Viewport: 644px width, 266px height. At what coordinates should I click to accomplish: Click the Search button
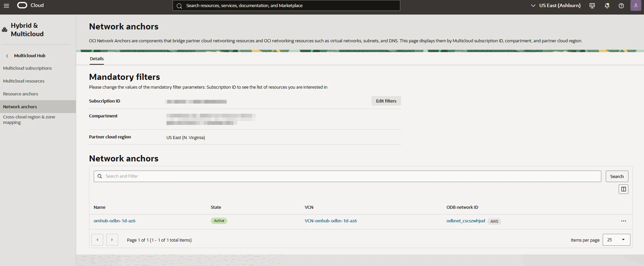coord(617,176)
